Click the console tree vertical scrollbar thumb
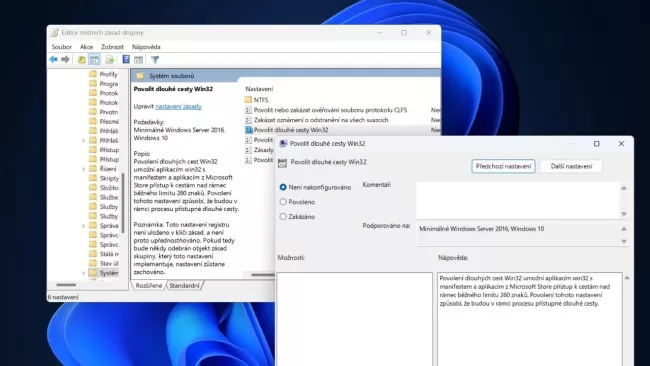The height and width of the screenshot is (366, 650). pyautogui.click(x=122, y=203)
